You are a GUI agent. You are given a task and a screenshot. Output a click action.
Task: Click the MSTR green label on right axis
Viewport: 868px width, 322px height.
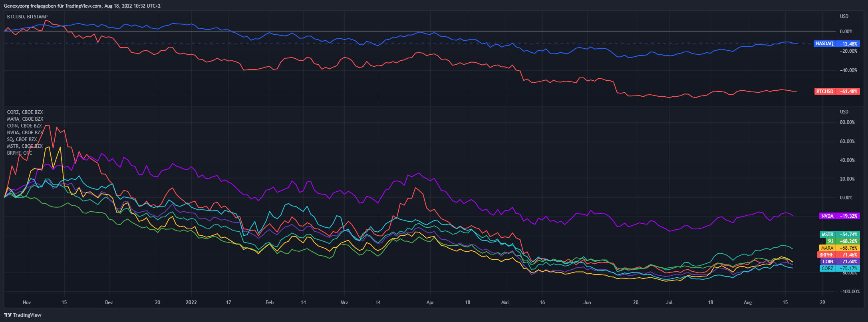coord(827,235)
